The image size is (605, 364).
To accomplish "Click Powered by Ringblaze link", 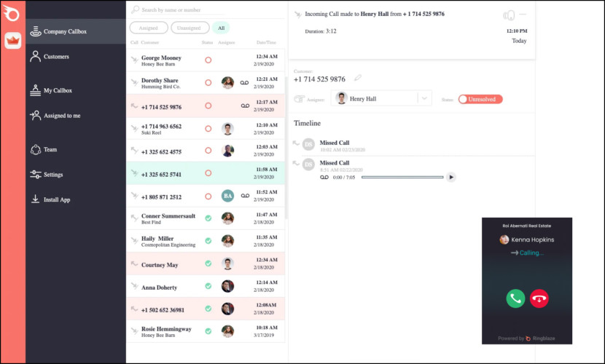I will pos(526,339).
